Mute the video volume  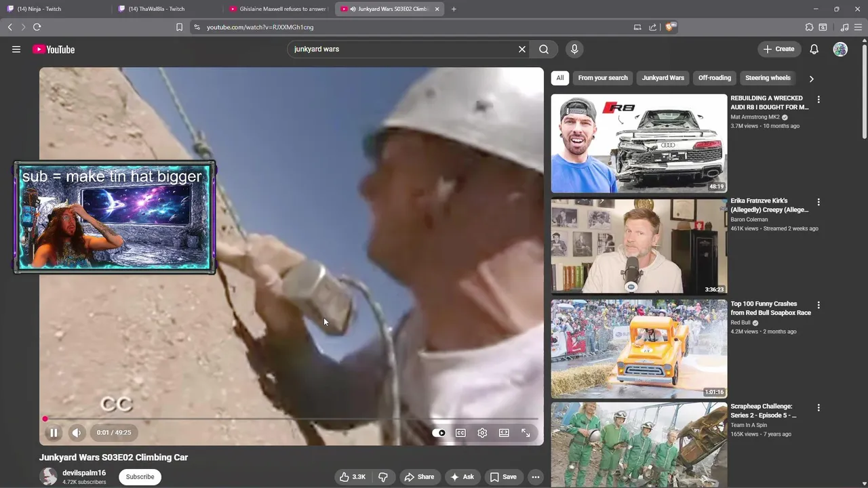pos(77,432)
